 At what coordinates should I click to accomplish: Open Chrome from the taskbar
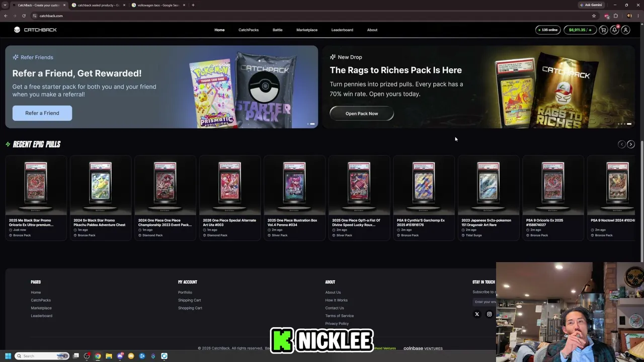[98, 356]
